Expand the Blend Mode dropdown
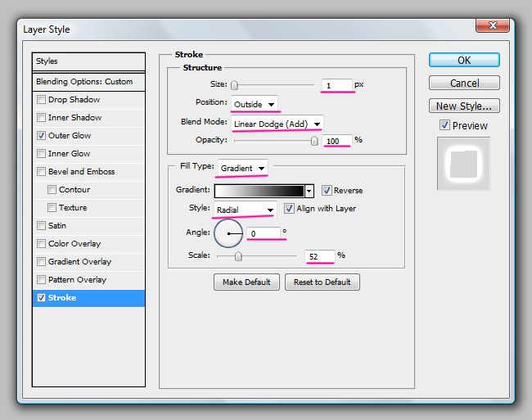The image size is (532, 420). point(277,123)
